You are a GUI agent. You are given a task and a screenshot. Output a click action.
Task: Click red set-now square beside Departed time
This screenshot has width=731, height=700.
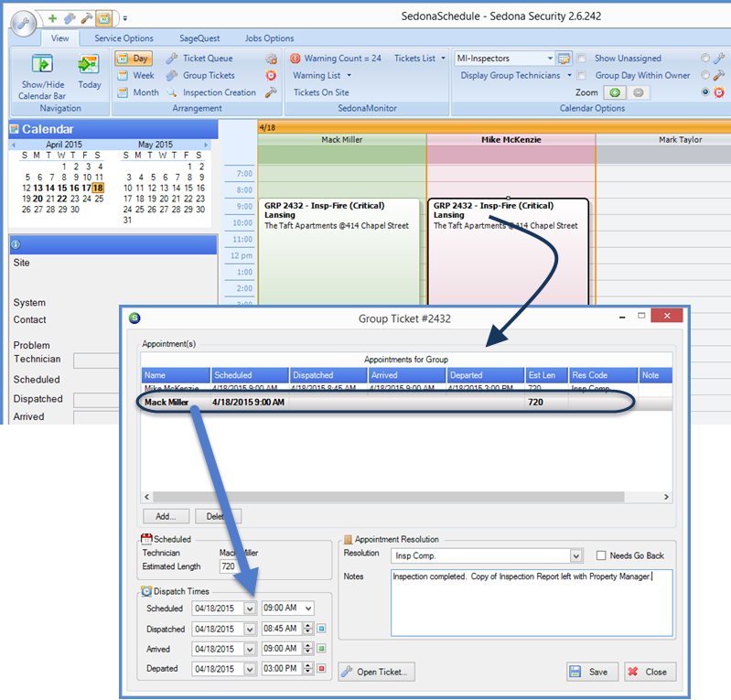(x=321, y=669)
